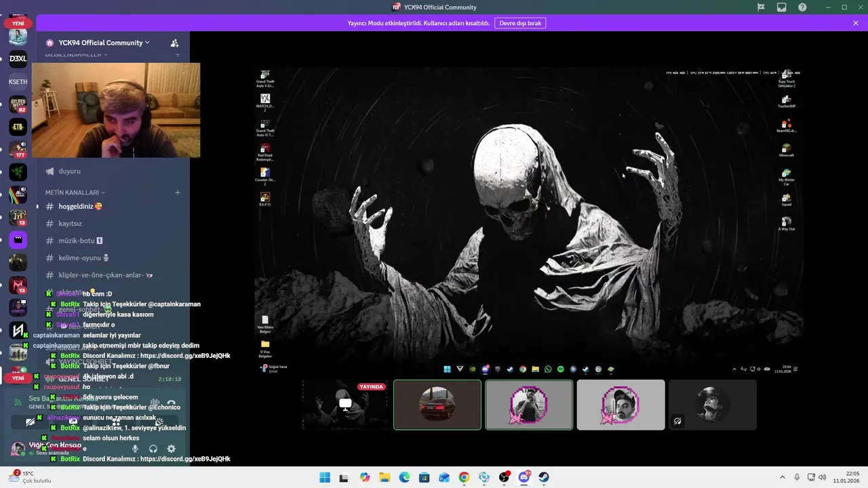Image resolution: width=868 pixels, height=488 pixels.
Task: Click the top red YENİ unread pill
Action: pos(18,23)
